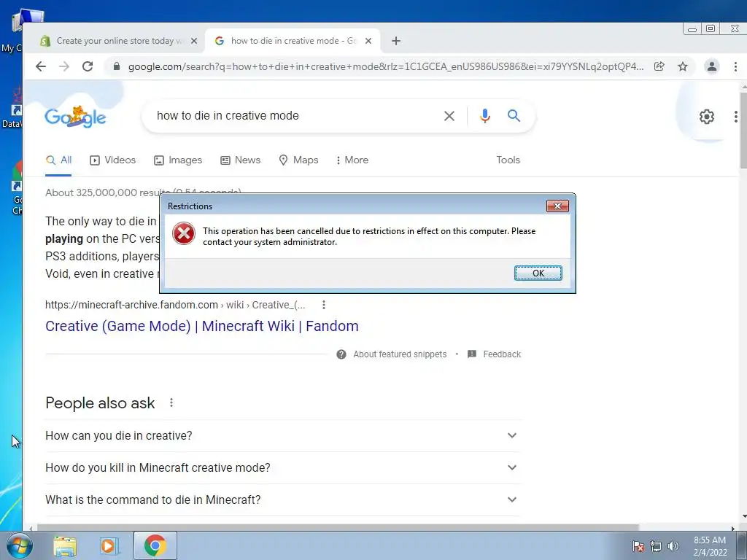Open Google quick settings gear
This screenshot has width=747, height=560.
point(706,117)
